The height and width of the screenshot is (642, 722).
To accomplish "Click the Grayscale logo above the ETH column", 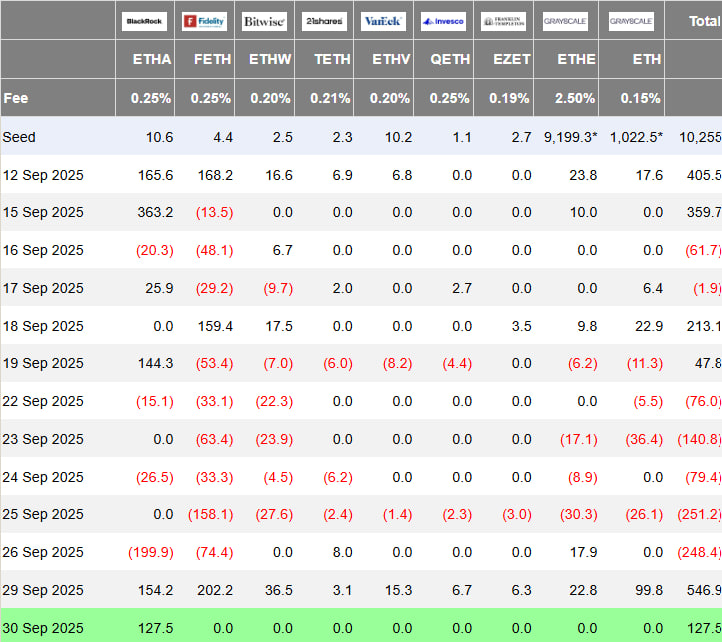I will pos(632,21).
